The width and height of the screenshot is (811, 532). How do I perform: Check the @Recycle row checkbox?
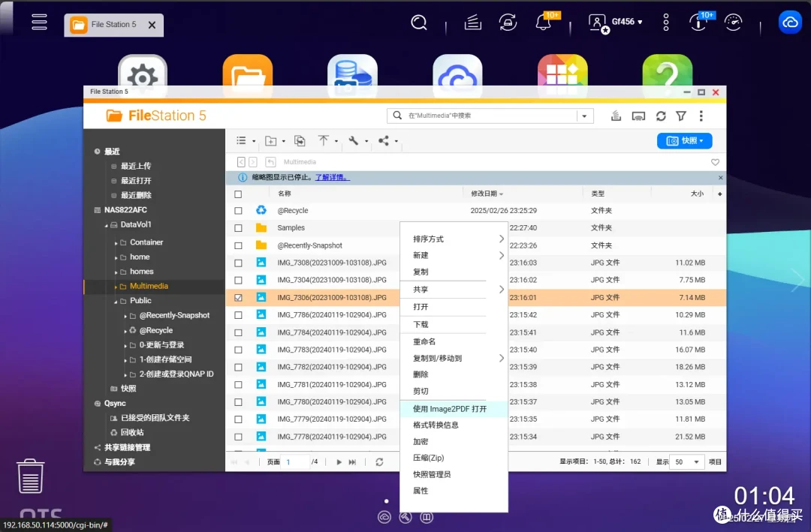238,211
